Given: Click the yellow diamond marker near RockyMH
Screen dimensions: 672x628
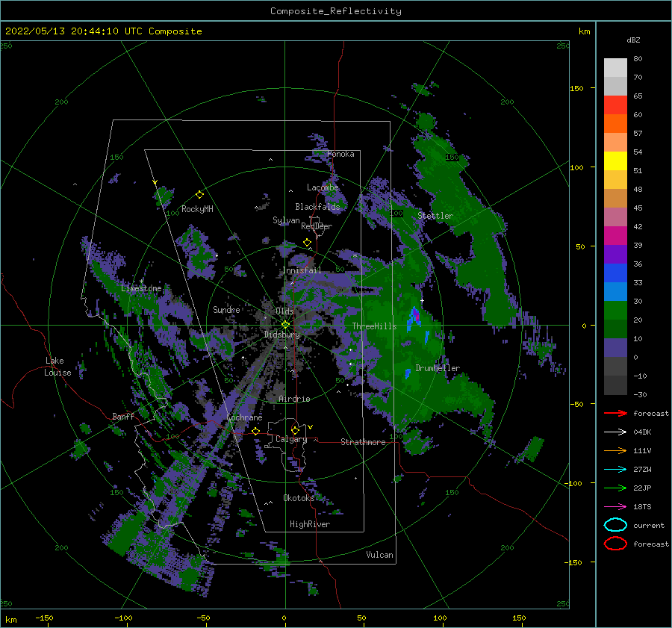Looking at the screenshot, I should click(199, 195).
